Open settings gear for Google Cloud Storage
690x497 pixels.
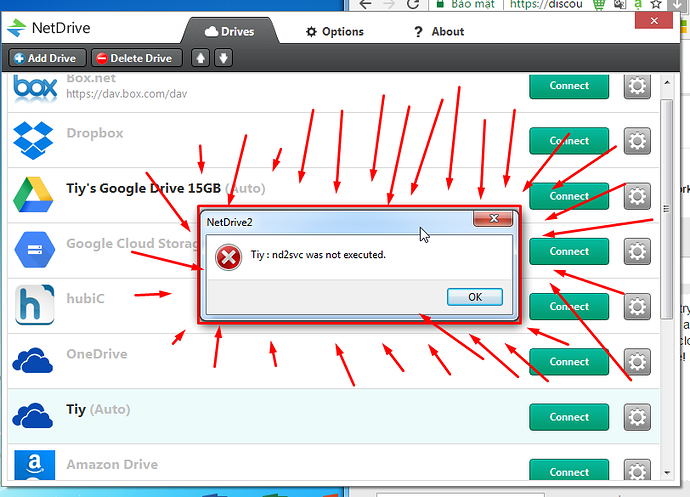(x=637, y=251)
